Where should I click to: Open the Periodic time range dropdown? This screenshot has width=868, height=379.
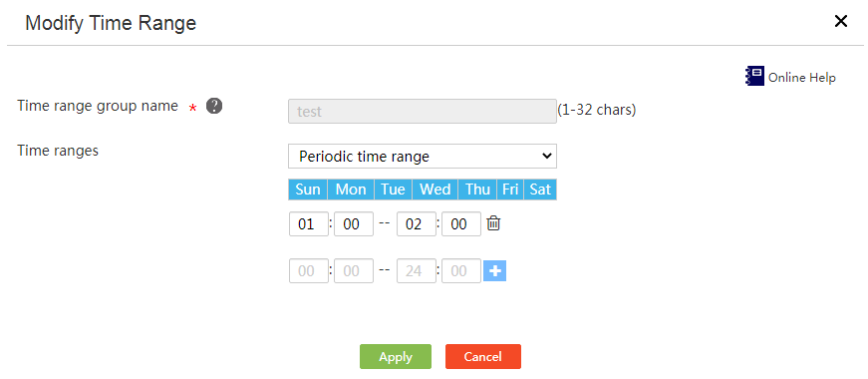pos(423,157)
